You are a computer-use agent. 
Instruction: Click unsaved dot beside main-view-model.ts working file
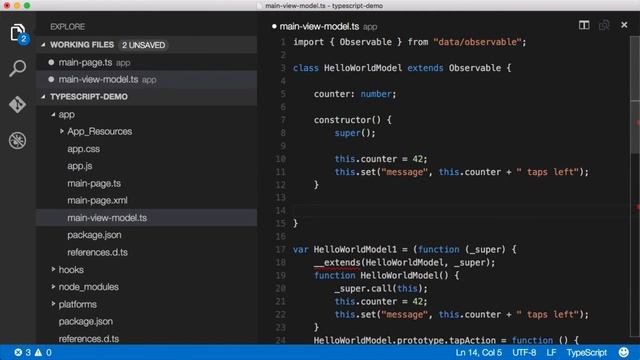pos(51,80)
